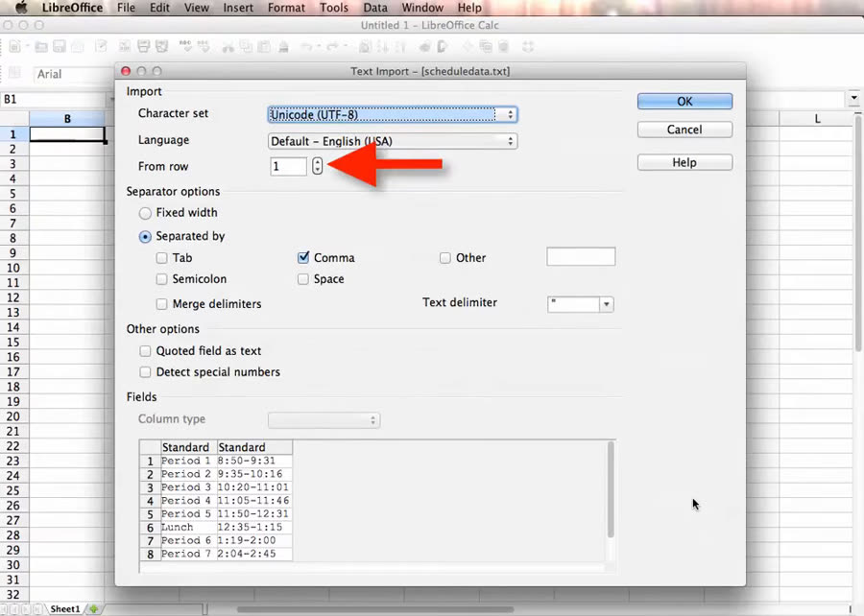This screenshot has height=616, width=864.
Task: Open the Data menu
Action: point(375,8)
